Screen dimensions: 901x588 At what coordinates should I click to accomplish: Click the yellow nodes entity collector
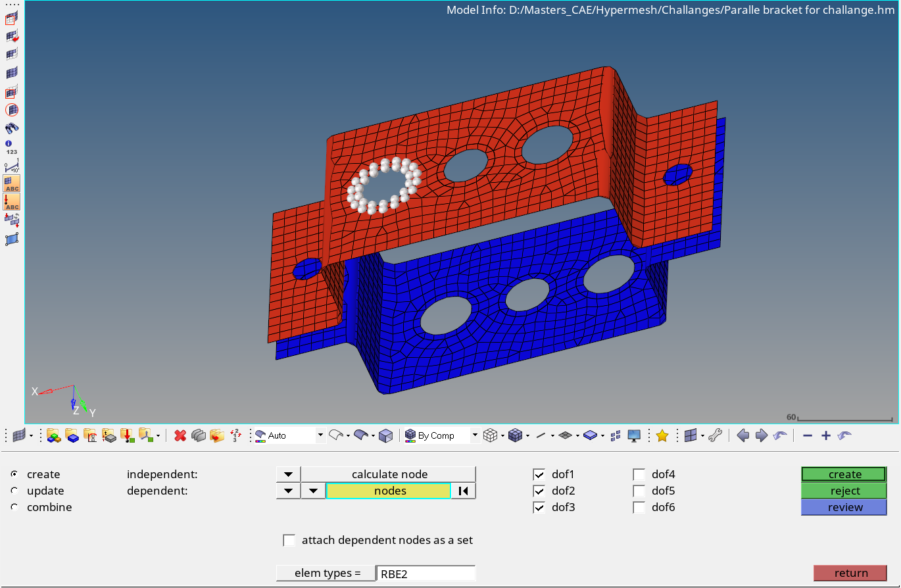point(388,491)
